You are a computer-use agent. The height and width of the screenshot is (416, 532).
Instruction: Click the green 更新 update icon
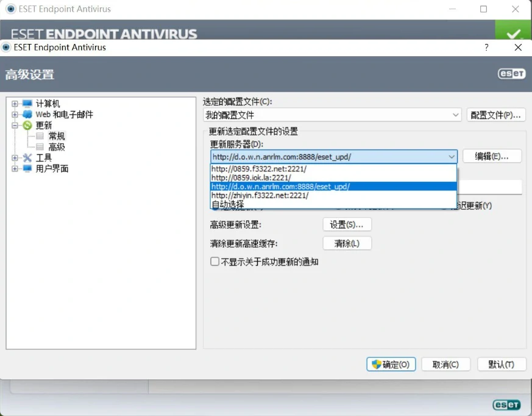point(27,126)
